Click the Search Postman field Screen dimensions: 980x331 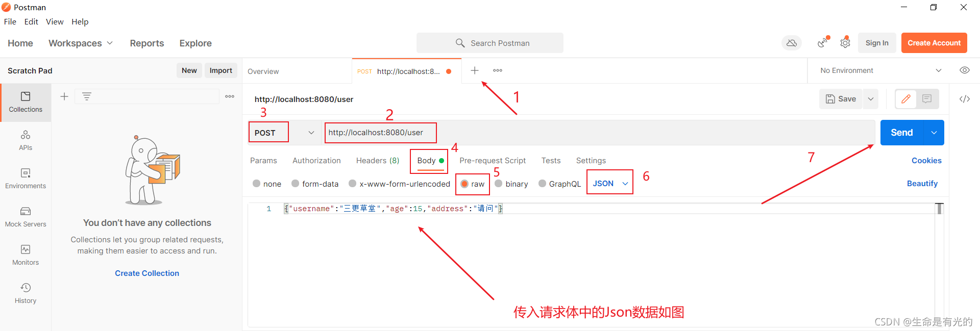tap(490, 43)
